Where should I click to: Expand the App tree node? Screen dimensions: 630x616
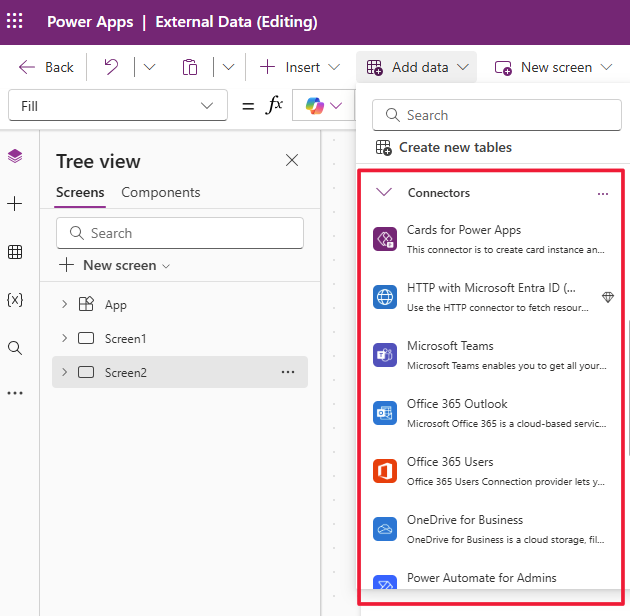[x=65, y=305]
